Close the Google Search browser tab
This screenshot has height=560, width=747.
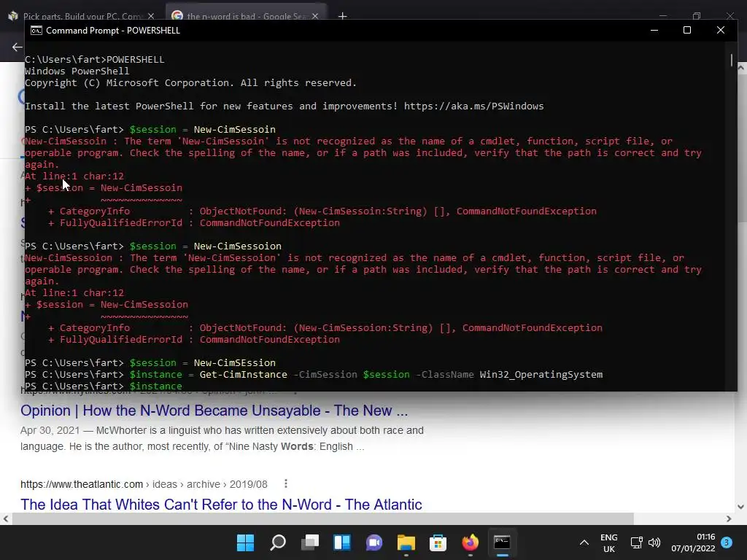tap(315, 16)
